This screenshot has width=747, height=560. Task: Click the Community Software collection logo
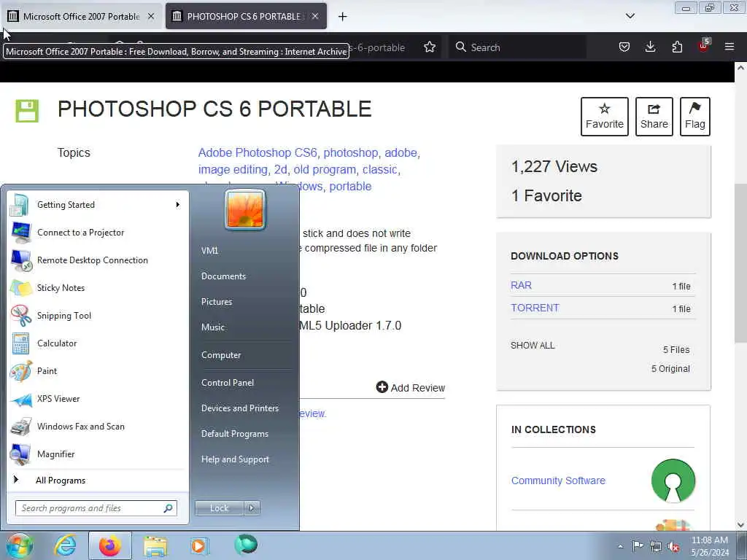(673, 481)
